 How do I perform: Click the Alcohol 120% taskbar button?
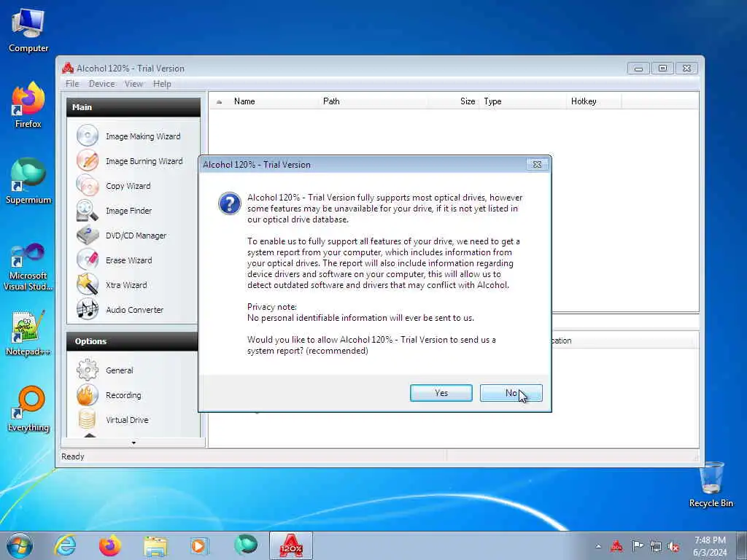pyautogui.click(x=291, y=545)
